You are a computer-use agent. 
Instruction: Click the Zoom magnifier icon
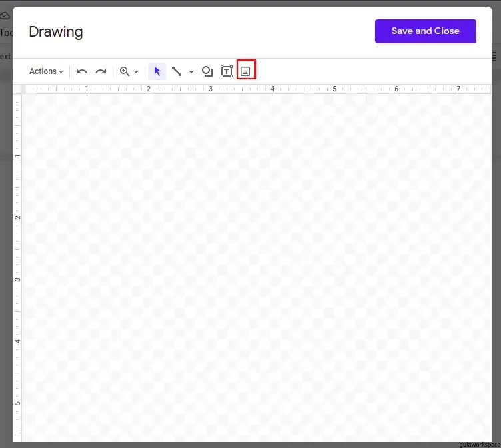[125, 71]
